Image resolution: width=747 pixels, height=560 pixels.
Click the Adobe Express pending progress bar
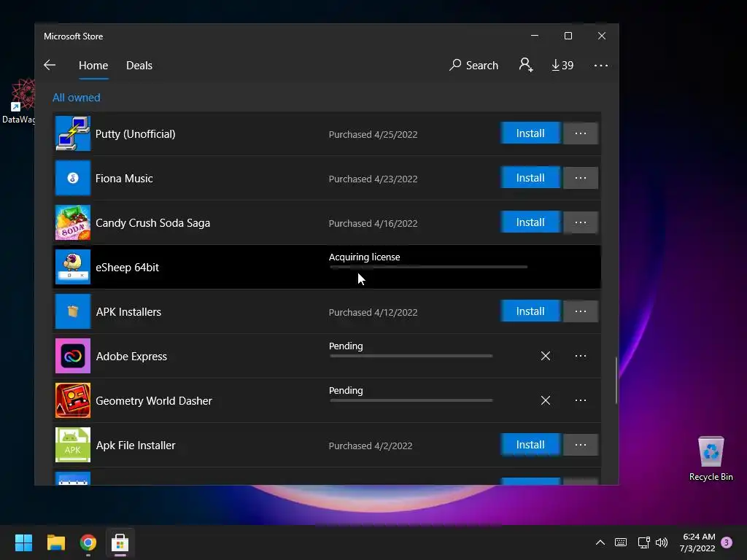[411, 356]
